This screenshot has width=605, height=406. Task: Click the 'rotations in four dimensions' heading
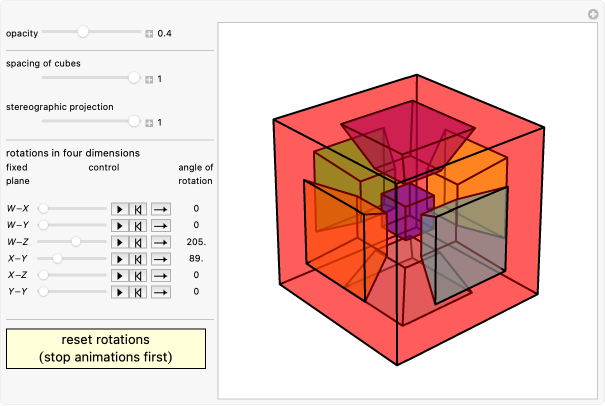(73, 153)
